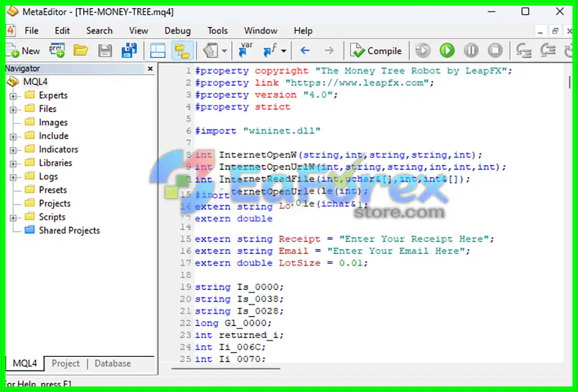Expand the Files folder
Viewport: 578px width, 392px height.
14,110
